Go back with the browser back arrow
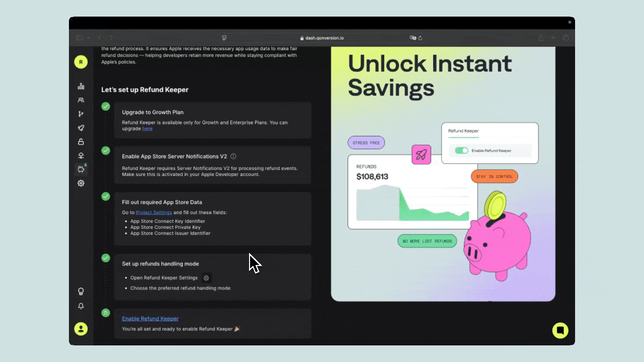This screenshot has height=362, width=644. tap(100, 38)
